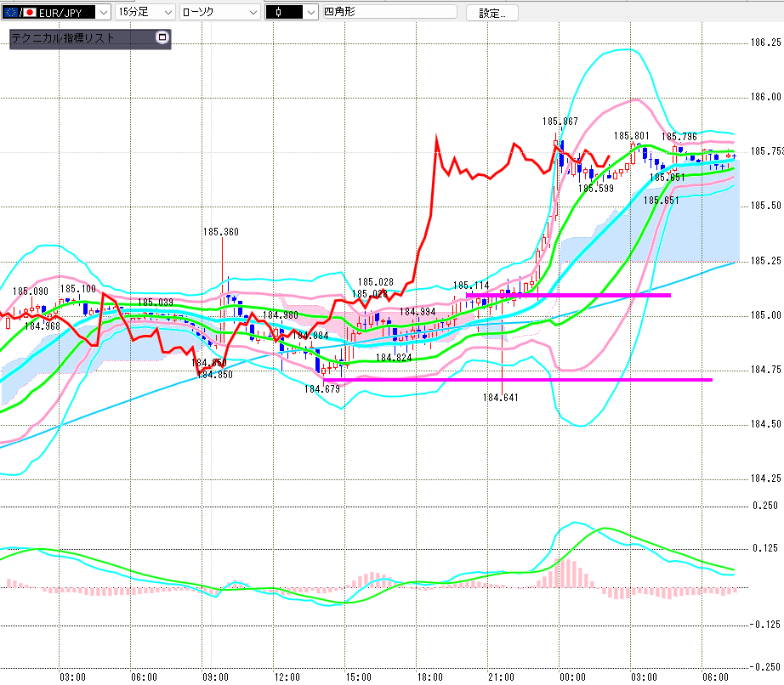The width and height of the screenshot is (784, 685).
Task: Click the Japan flag icon in pair selector
Action: tap(30, 13)
